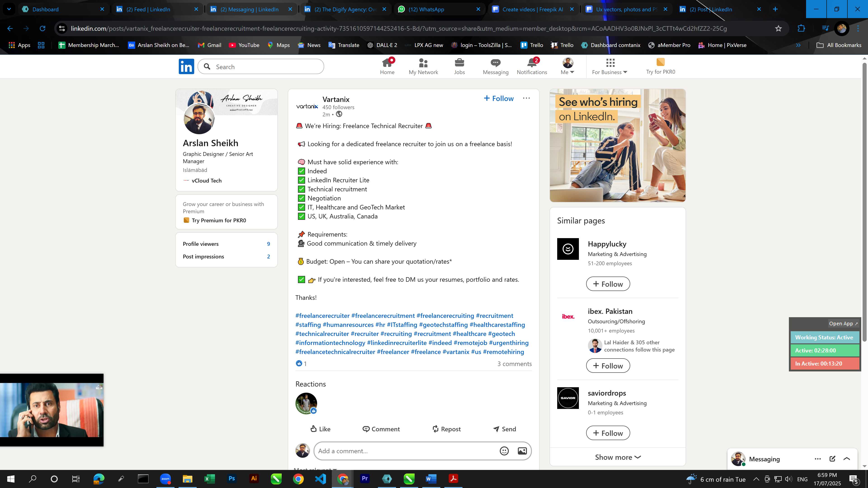Screen dimensions: 868x488
Task: View the 3 comments link
Action: tap(514, 364)
